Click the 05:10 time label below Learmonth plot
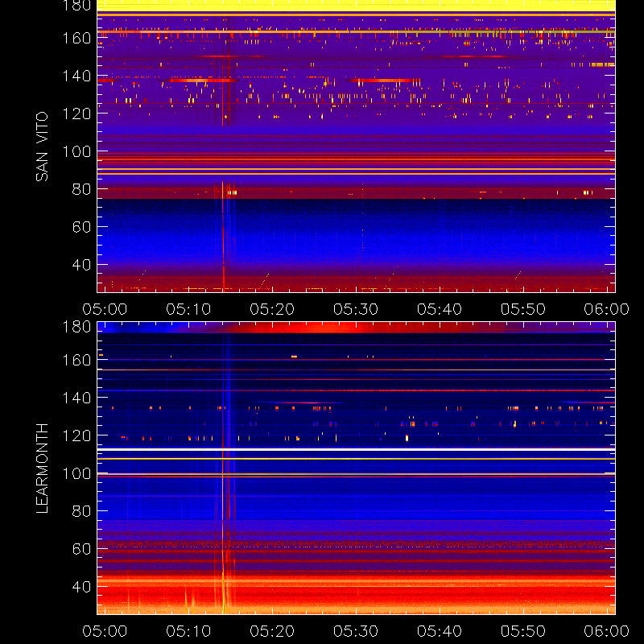Viewport: 644px width, 644px height. pyautogui.click(x=188, y=631)
